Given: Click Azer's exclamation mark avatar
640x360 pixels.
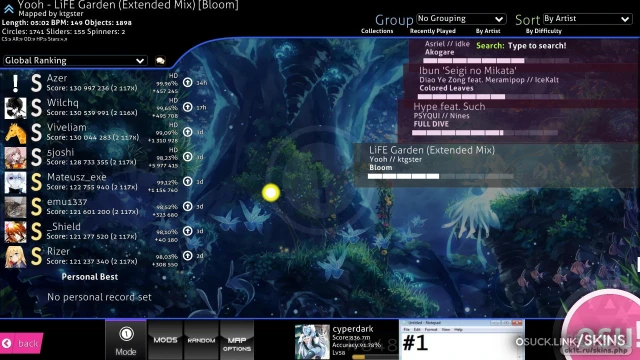Looking at the screenshot, I should (15, 83).
